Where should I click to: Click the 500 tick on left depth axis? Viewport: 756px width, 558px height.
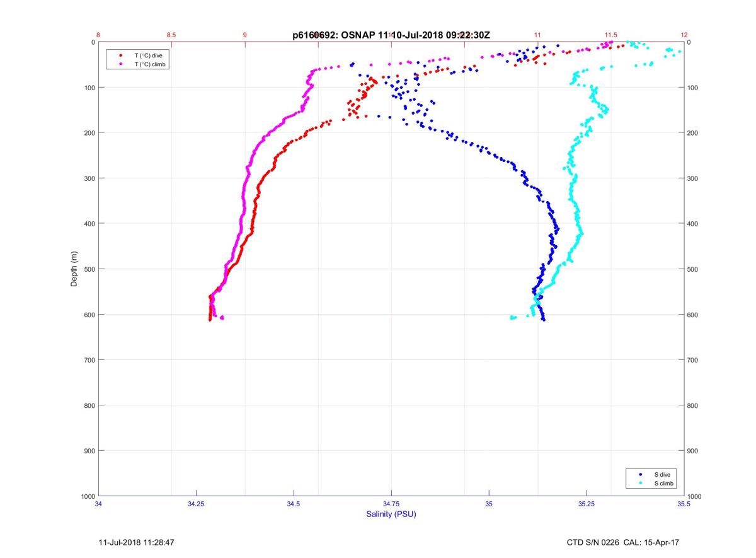tap(89, 269)
